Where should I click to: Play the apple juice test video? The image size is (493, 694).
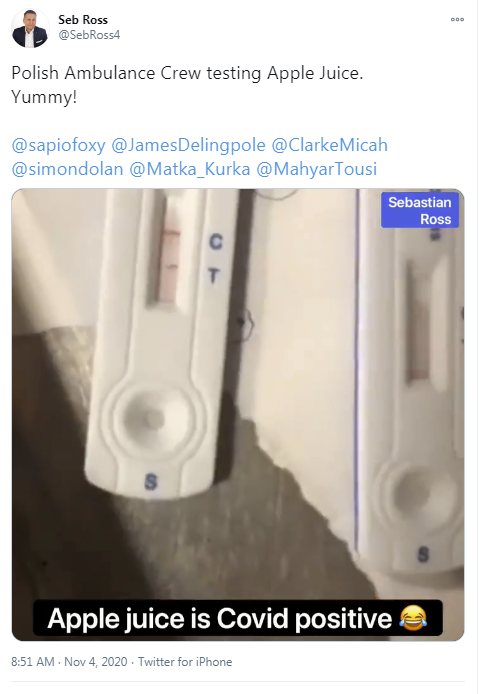238,415
